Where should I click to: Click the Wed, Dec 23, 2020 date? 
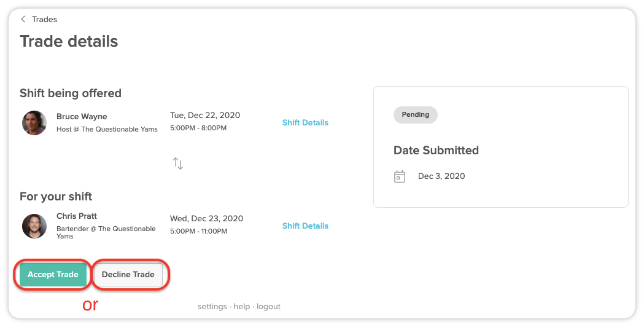click(207, 218)
